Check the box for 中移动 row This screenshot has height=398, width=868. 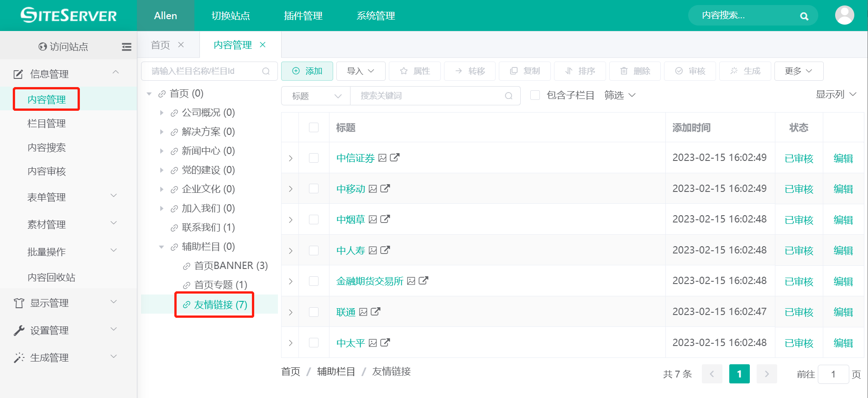[x=314, y=189]
